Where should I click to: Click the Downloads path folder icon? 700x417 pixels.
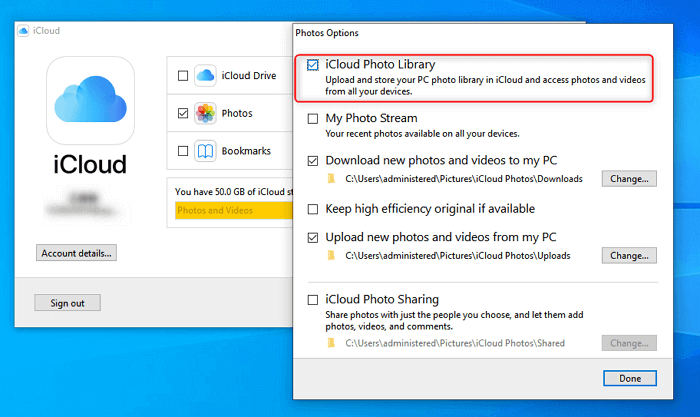(x=332, y=179)
